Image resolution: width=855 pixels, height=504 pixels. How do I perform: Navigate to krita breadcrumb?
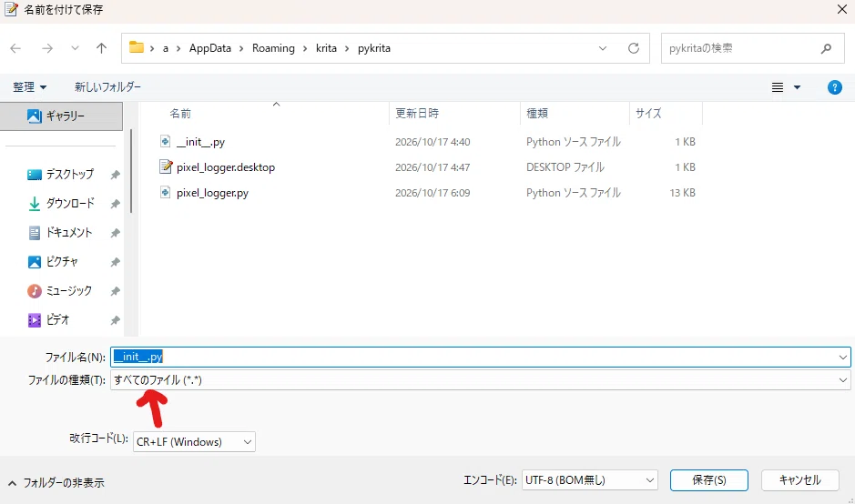(x=326, y=48)
